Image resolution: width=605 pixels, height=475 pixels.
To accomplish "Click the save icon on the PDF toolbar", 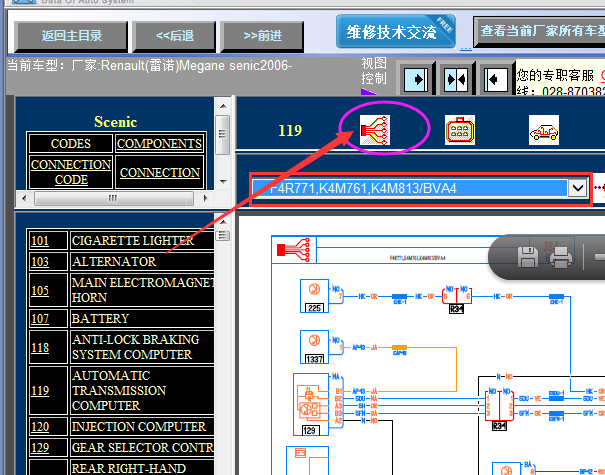I will coord(527,257).
